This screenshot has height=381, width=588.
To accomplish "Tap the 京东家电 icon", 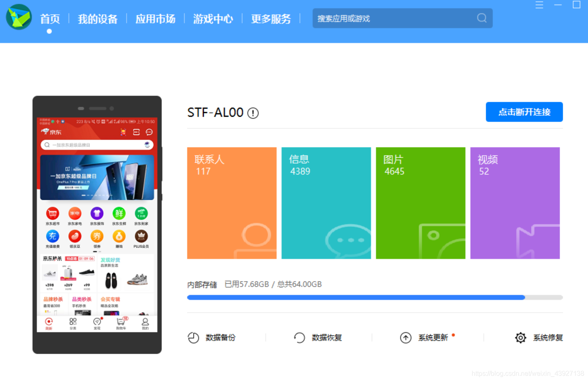I will tap(75, 214).
